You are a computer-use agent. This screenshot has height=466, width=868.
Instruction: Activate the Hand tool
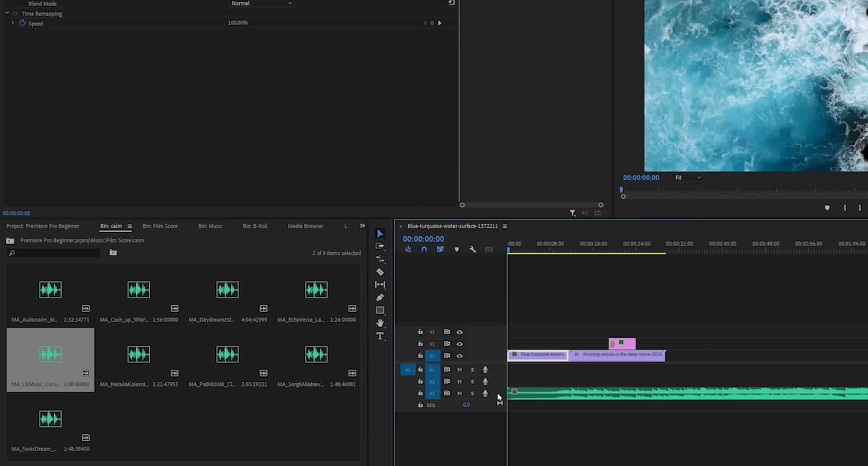(x=380, y=323)
